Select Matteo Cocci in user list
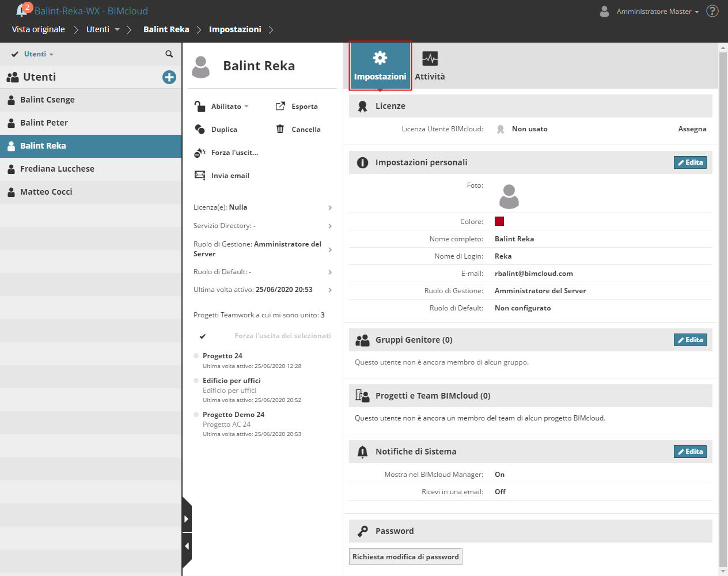Screen dimensions: 728x576 point(91,192)
